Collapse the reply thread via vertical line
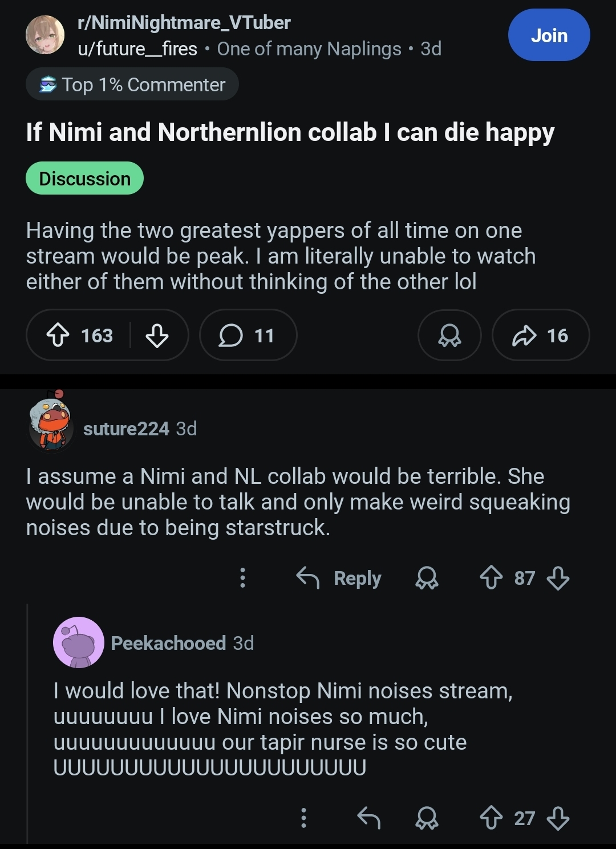616x849 pixels. click(x=27, y=723)
